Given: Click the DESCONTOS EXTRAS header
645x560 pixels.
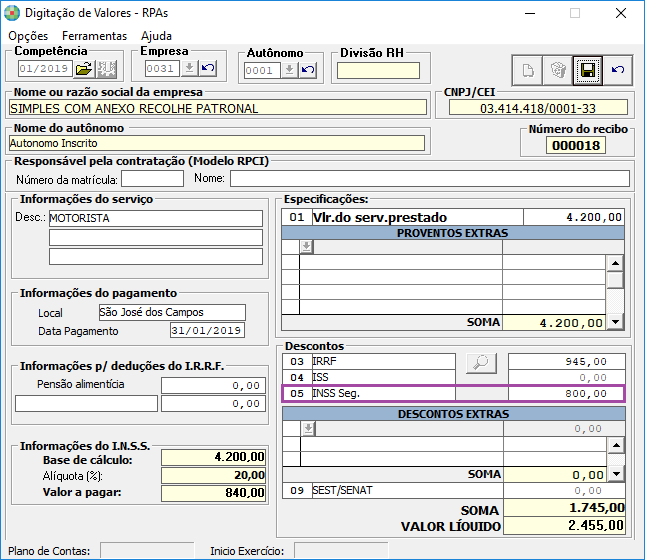Looking at the screenshot, I should click(453, 414).
